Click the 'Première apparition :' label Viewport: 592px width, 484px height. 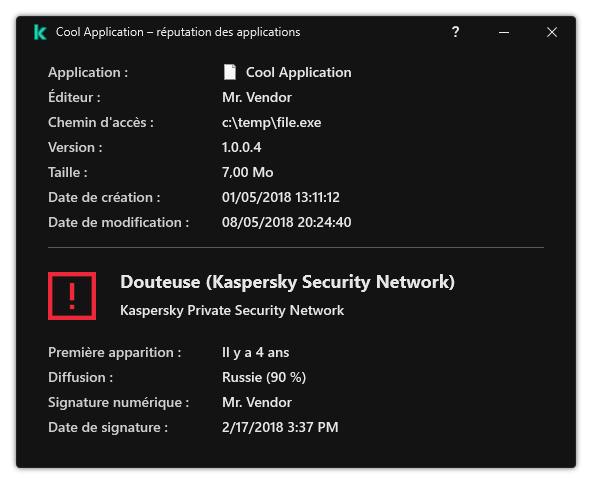(115, 353)
